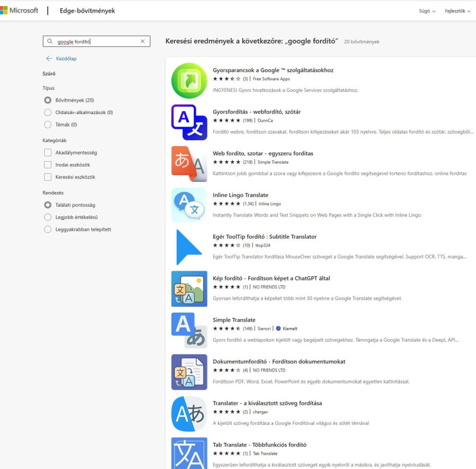Open the Simple Translate extension icon
The image size is (476, 469).
tap(189, 330)
